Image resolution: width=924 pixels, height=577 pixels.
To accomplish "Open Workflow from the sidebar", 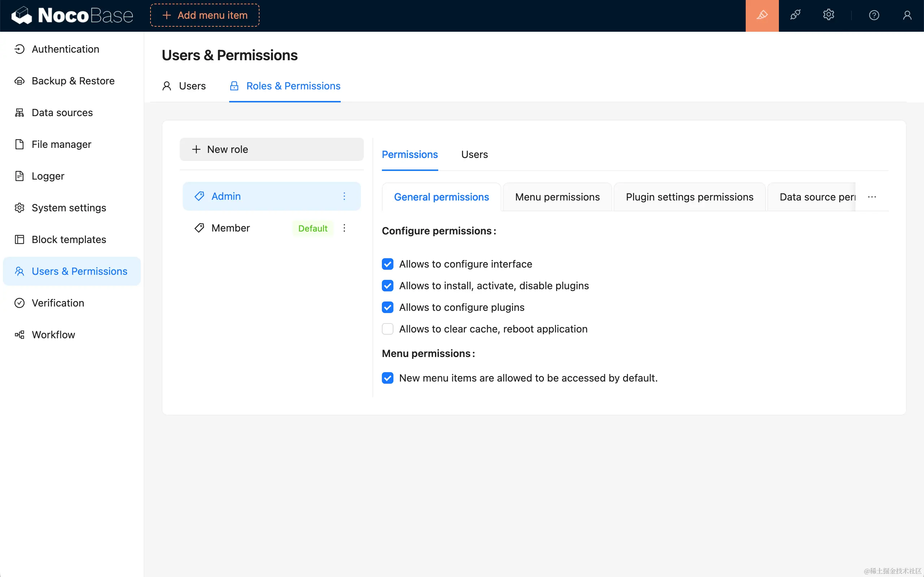I will click(x=53, y=335).
